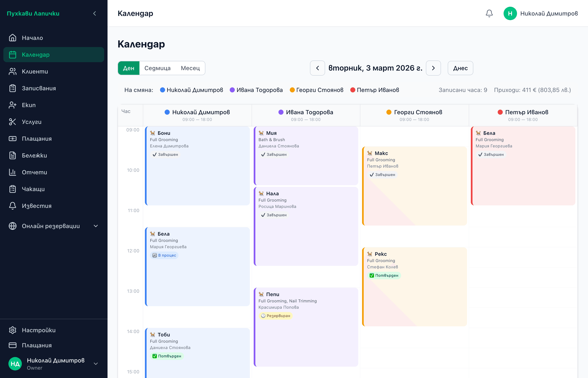Click Иванa Тодорова purple staff dot
588x378 pixels.
[232, 90]
